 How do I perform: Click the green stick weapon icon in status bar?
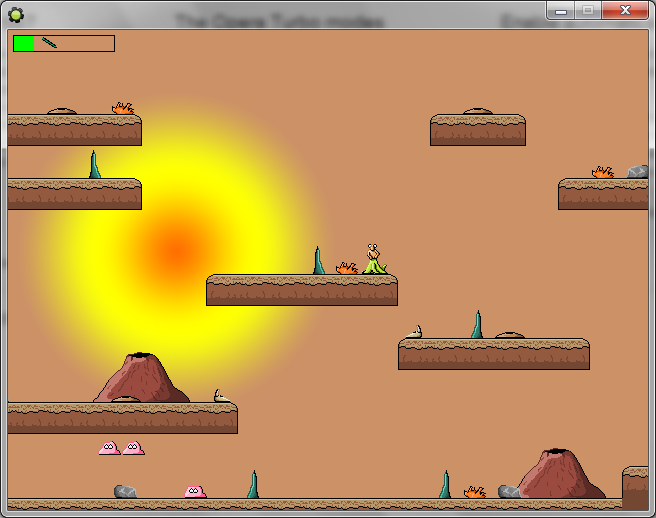(x=50, y=43)
